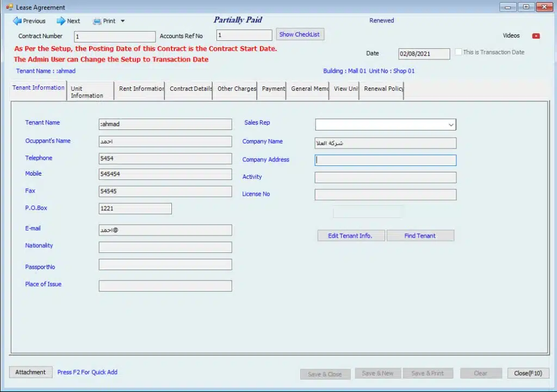This screenshot has height=392, width=557.
Task: Click the Find Tenant button
Action: click(x=420, y=235)
